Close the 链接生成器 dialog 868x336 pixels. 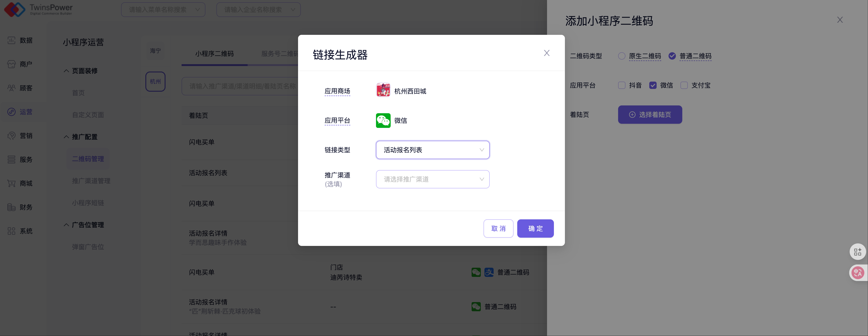pyautogui.click(x=547, y=53)
